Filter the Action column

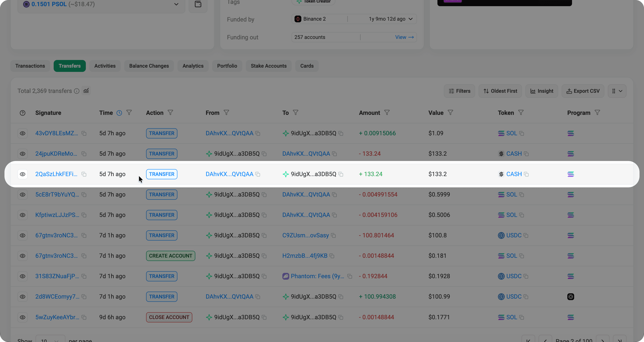(170, 113)
